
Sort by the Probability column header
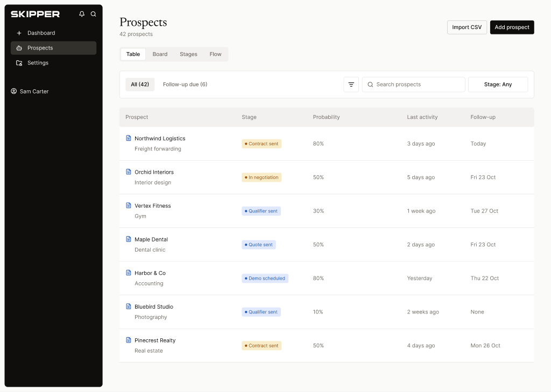coord(326,117)
